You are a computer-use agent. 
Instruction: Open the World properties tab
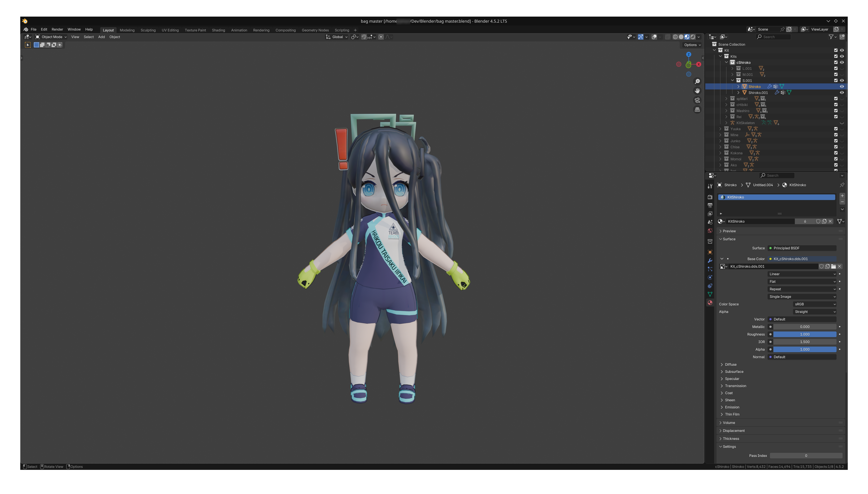coord(710,230)
